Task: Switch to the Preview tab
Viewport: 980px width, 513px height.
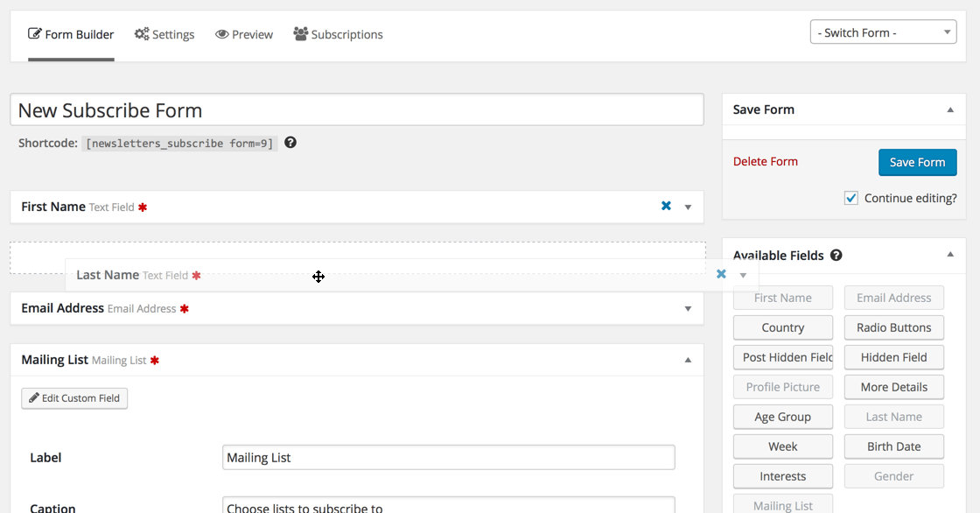Action: click(244, 34)
